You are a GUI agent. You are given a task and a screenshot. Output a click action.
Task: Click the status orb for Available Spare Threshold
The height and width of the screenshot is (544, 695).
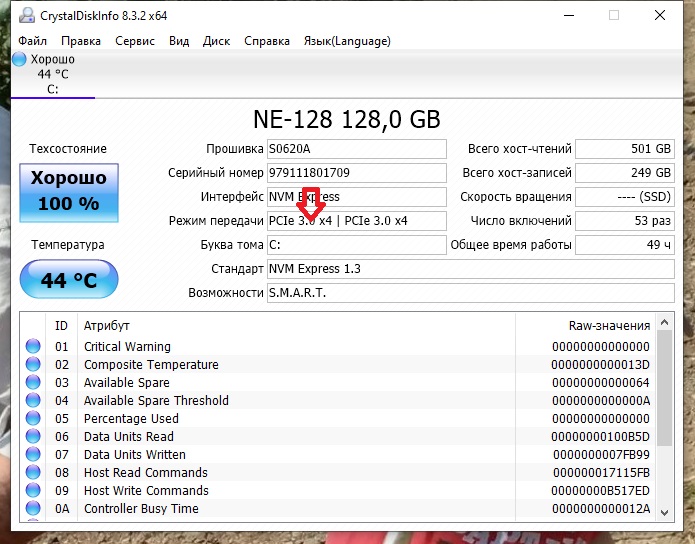click(33, 401)
